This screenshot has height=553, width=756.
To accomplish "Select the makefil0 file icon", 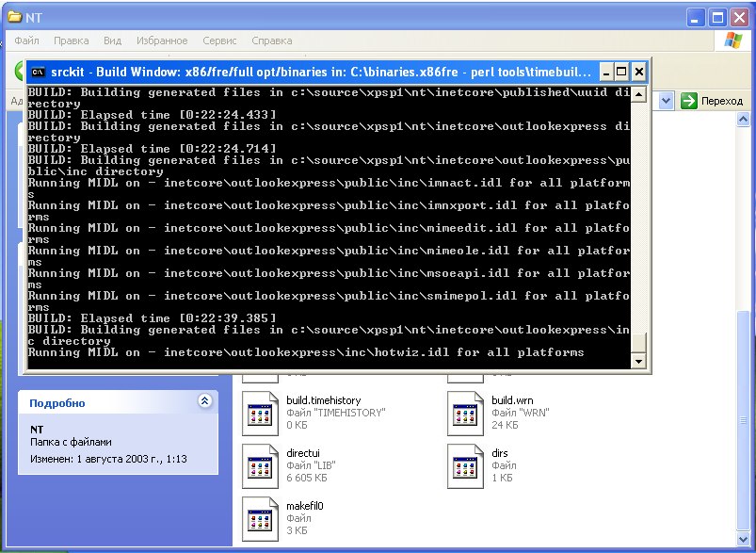I will coord(261,519).
